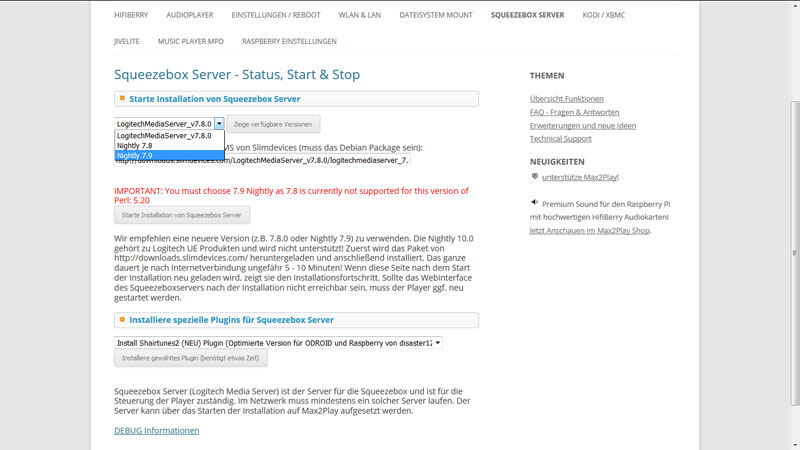The width and height of the screenshot is (800, 450).
Task: Go to the WLAN & LAN tab
Action: click(360, 15)
